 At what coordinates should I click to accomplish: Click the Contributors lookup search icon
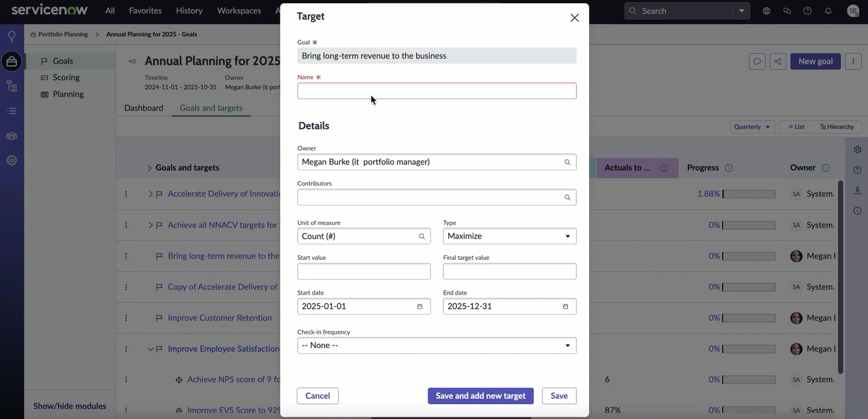click(x=567, y=197)
